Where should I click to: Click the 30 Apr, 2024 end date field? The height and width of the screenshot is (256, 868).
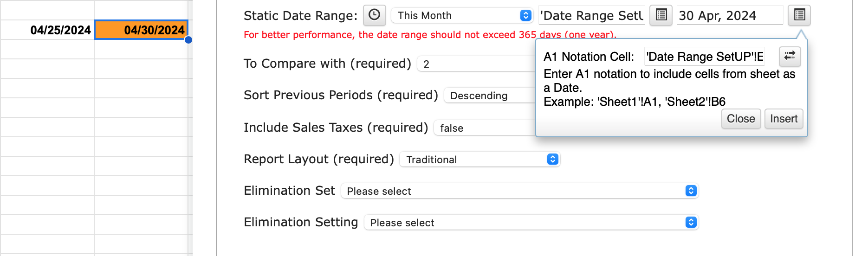click(730, 15)
